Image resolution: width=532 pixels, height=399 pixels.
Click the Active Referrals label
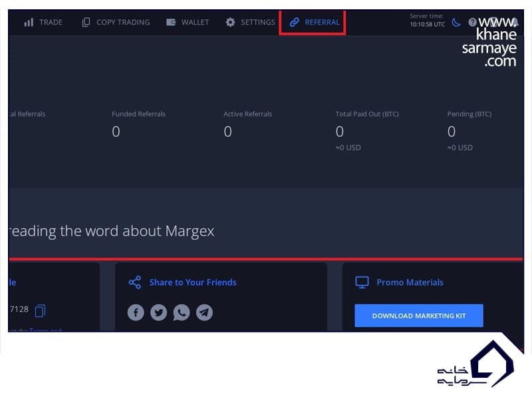[247, 114]
